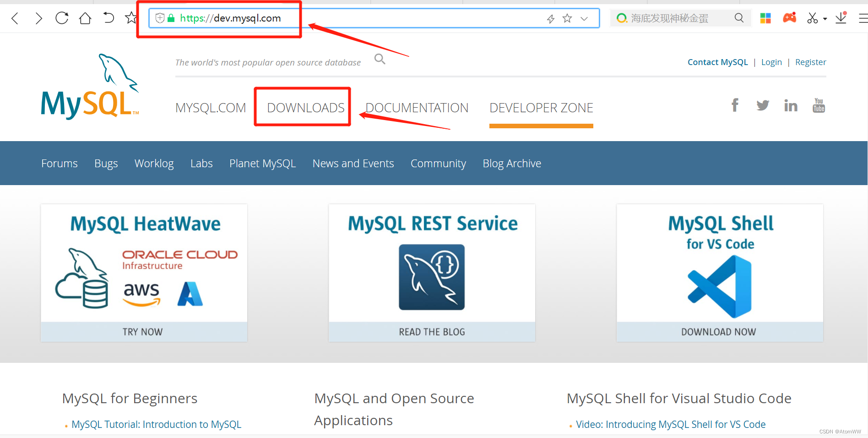Click MySQL and Open Source Applications heading
Viewport: 868px width, 438px height.
click(394, 410)
